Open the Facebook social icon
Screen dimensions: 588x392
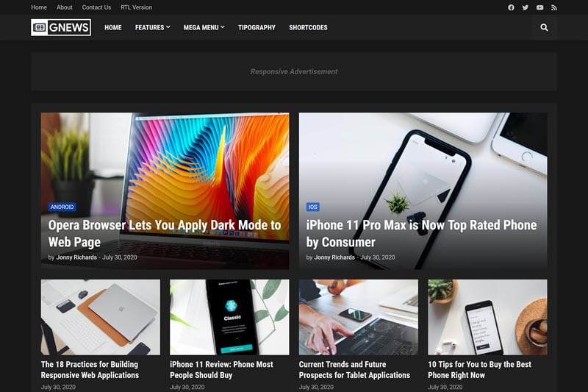[x=511, y=7]
